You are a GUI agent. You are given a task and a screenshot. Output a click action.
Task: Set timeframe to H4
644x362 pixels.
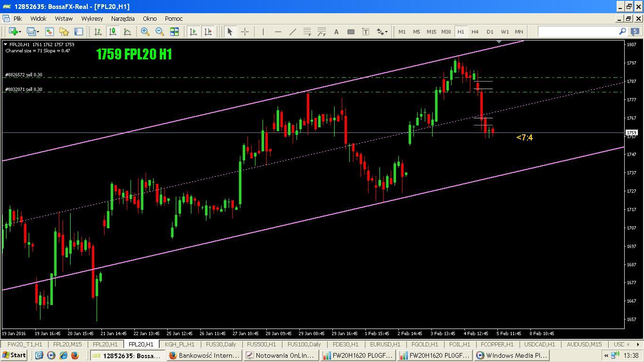point(475,32)
